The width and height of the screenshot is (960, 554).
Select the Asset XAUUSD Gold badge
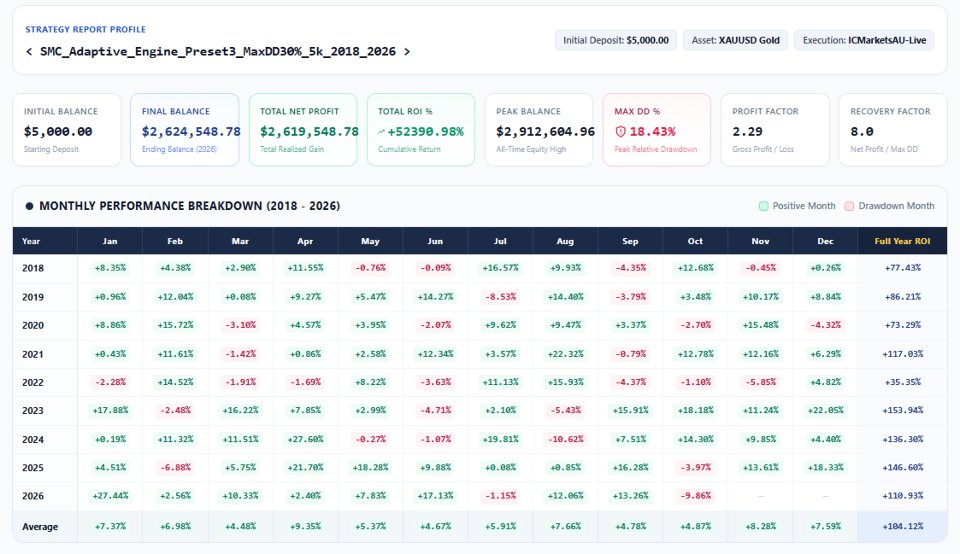tap(735, 40)
